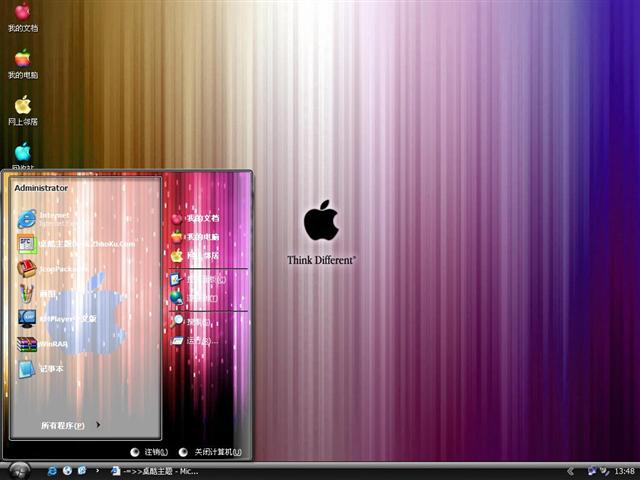Image resolution: width=640 pixels, height=480 pixels.
Task: Open 我的电脑 in Start menu right panel
Action: tap(195, 237)
